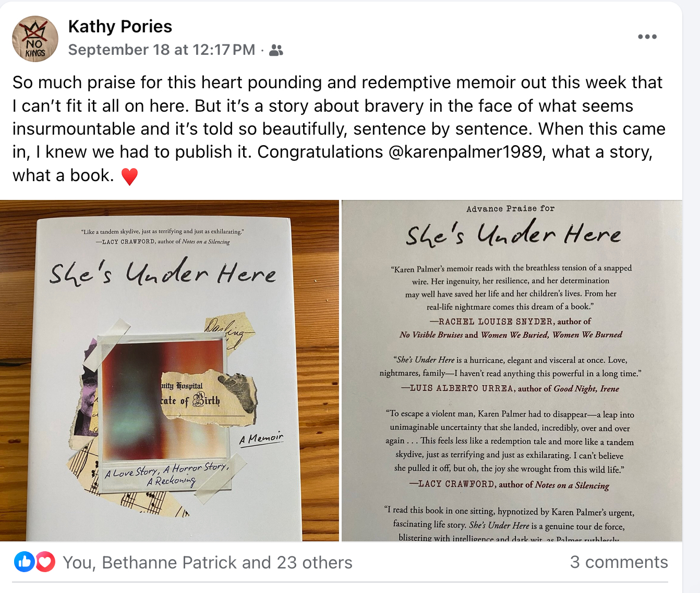Screen dimensions: 700x593
Task: Open the September 18 at 12:17 PM timestamp
Action: click(161, 50)
